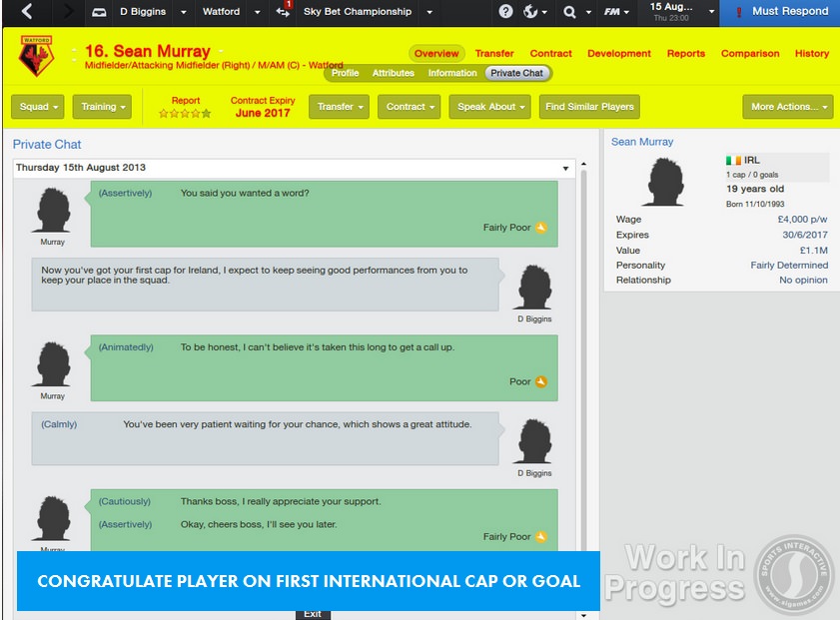Screen dimensions: 840x620
Task: Go back using the back arrow
Action: [26, 12]
